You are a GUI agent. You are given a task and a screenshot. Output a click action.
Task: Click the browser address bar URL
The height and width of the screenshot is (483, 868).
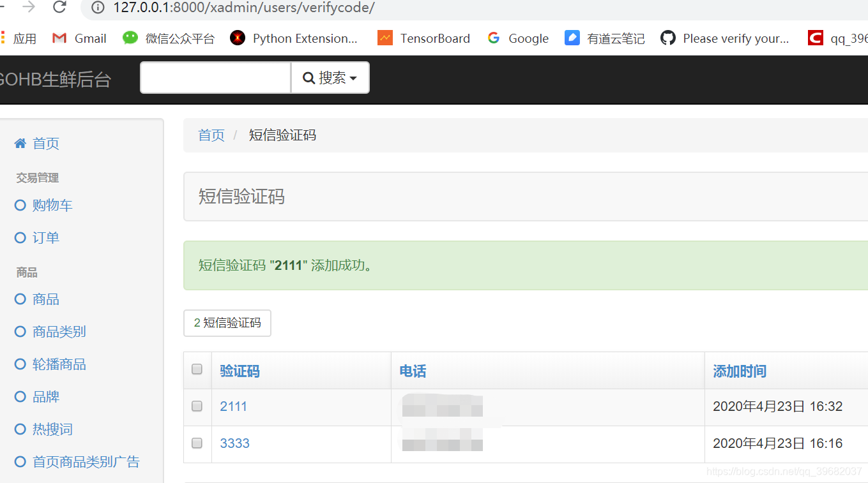[244, 8]
